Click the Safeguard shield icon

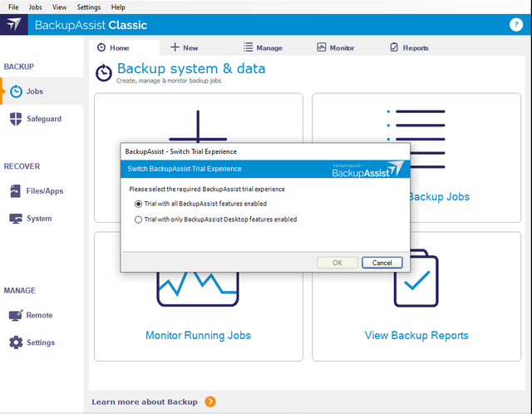click(16, 119)
